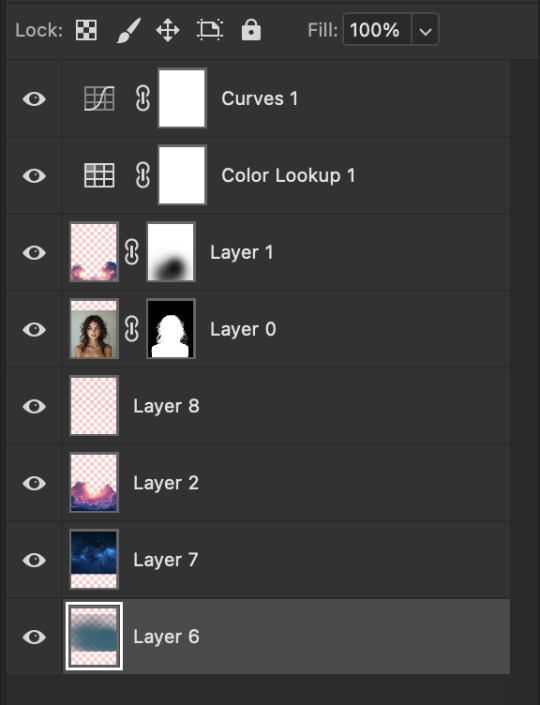Click the lock image pixels brush icon
The image size is (540, 705).
[x=129, y=31]
